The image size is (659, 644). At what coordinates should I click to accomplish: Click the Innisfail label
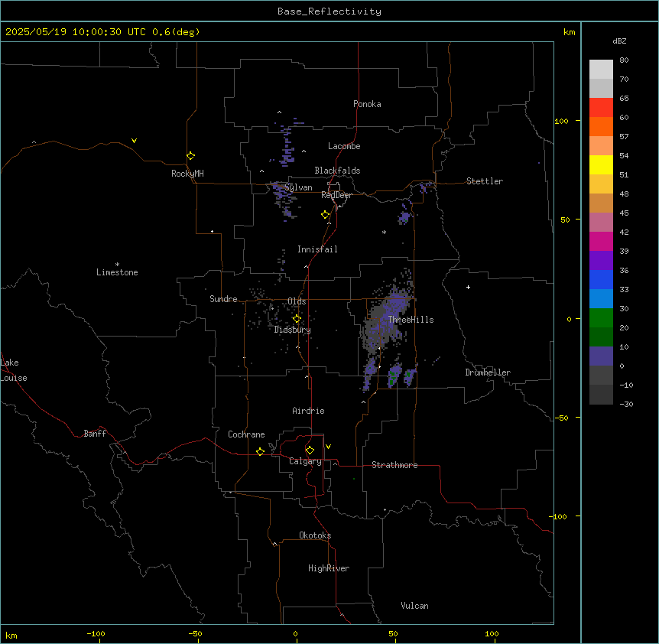(x=317, y=249)
